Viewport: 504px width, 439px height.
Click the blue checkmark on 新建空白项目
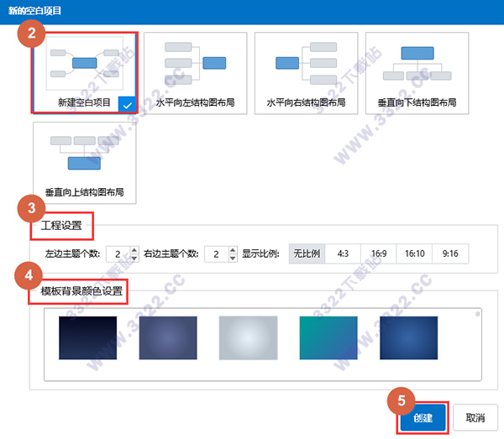point(128,105)
